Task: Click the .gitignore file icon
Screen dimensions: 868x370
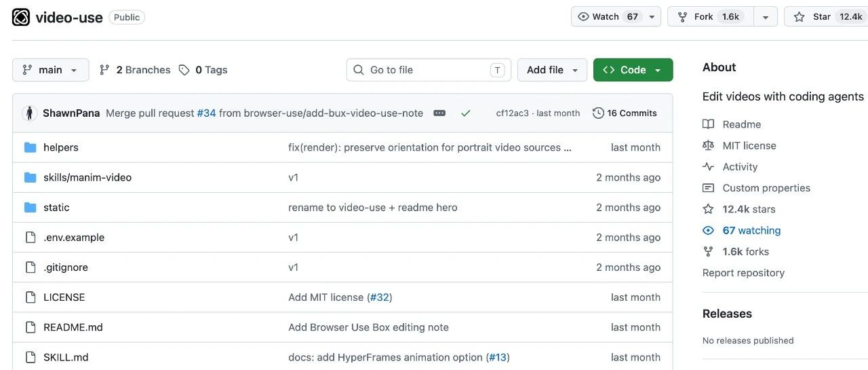Action: click(30, 267)
